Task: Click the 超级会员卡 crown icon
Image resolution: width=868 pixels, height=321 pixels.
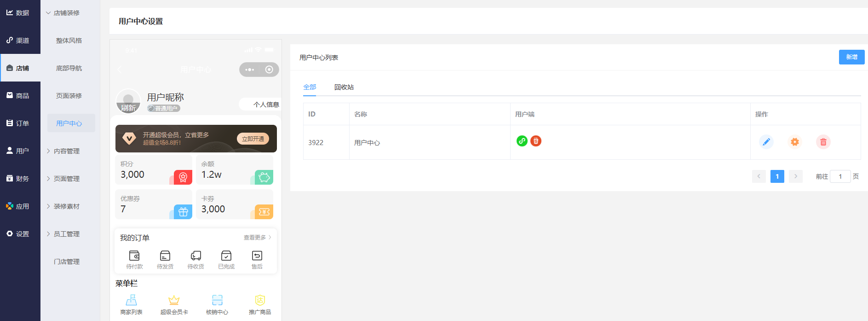Action: click(x=174, y=300)
